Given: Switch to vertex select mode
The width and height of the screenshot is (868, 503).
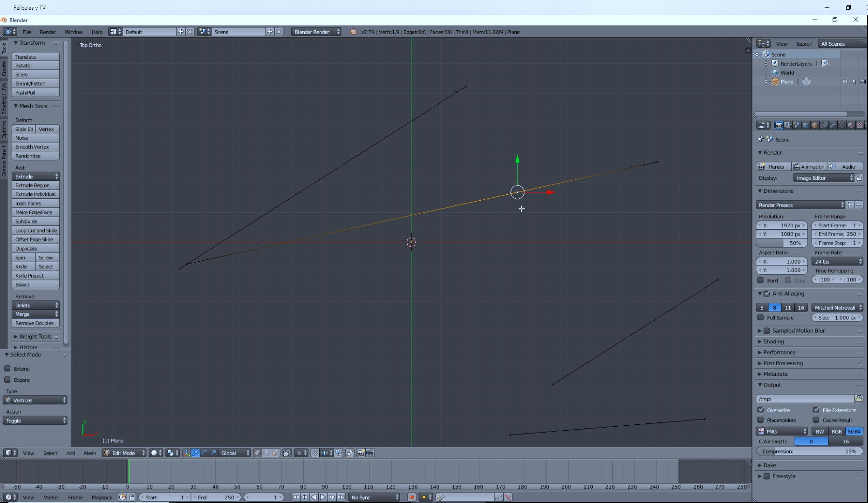Looking at the screenshot, I should (258, 453).
